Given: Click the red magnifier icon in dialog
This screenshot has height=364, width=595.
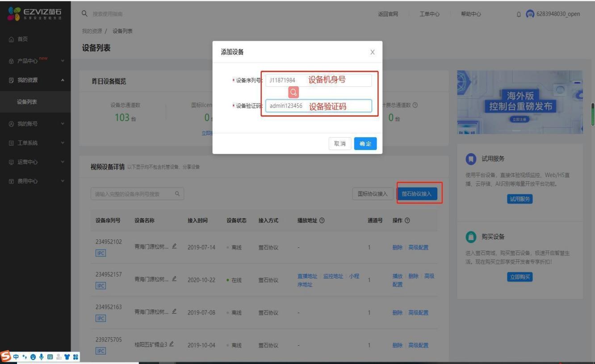Looking at the screenshot, I should 293,92.
